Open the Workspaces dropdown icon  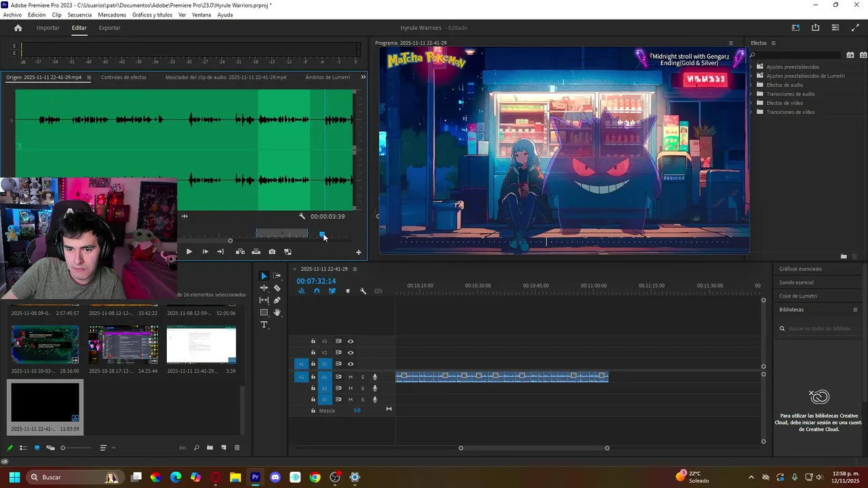pos(795,28)
